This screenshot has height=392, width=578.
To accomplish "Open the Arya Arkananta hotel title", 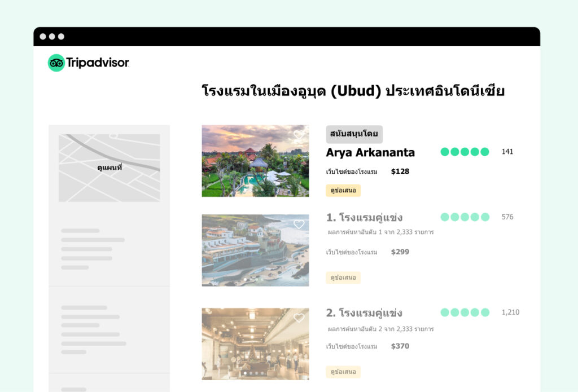I will coord(370,152).
